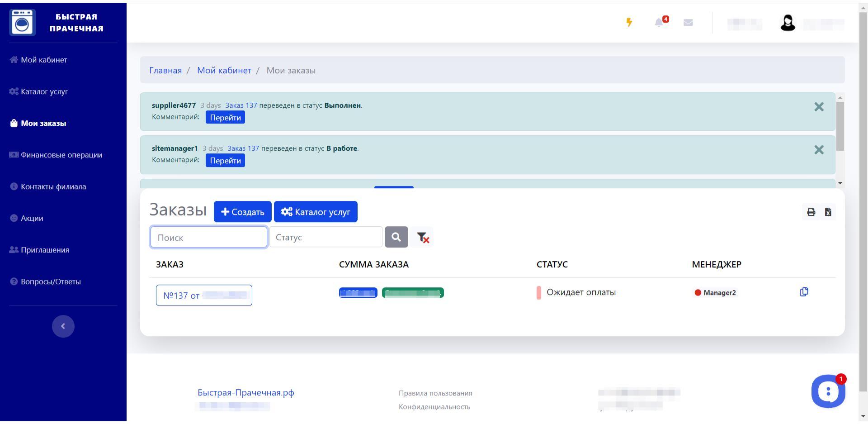Click the print orders icon
Viewport: 868px width, 424px height.
(811, 212)
